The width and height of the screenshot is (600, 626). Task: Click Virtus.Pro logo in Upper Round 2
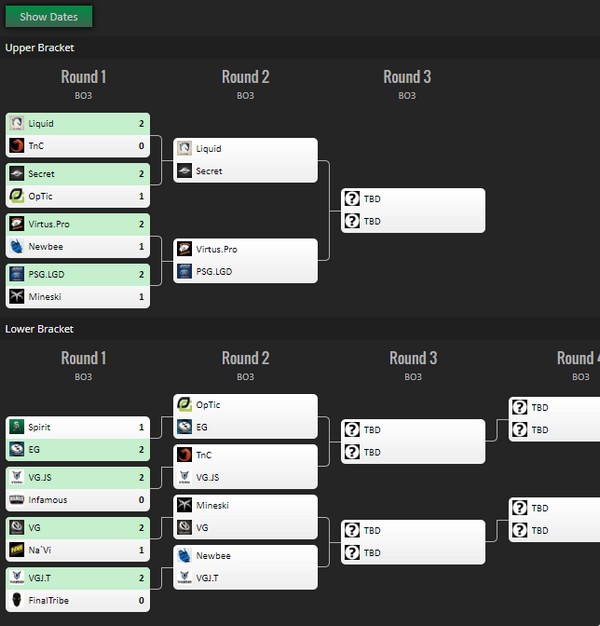[x=184, y=249]
